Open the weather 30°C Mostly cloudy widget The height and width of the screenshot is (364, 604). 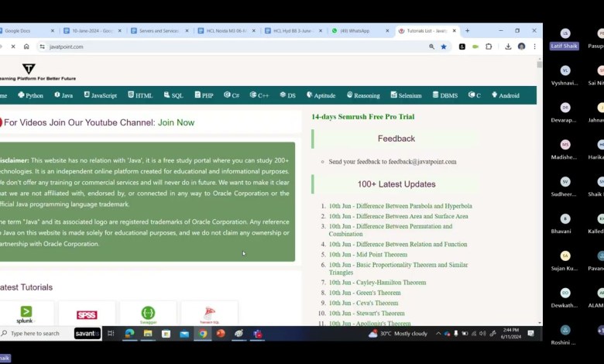point(398,334)
